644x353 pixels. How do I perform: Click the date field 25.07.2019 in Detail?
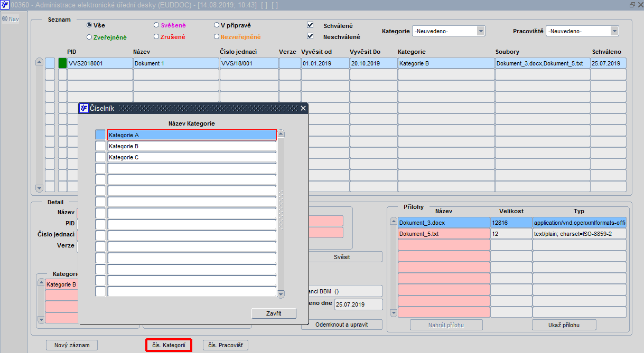point(358,304)
